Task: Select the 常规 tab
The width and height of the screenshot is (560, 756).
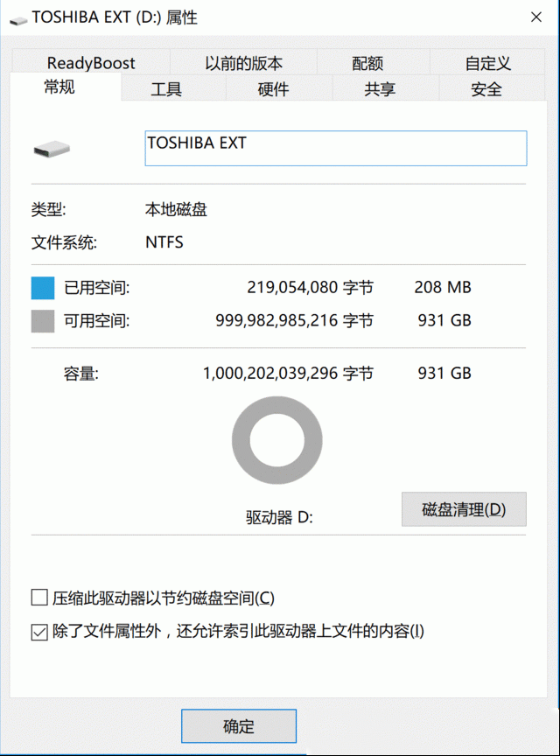Action: (59, 87)
